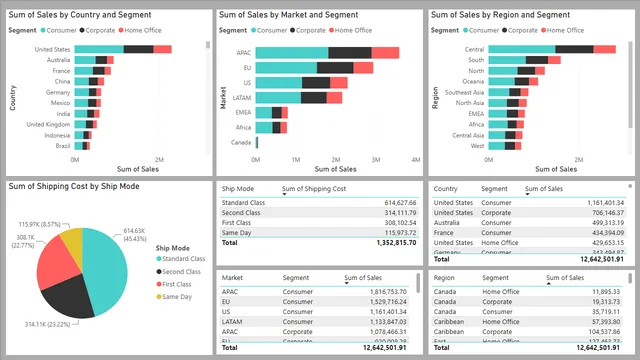Click the 314,111.79 Second Class shipping cost value
640x360 pixels.
[x=400, y=213]
